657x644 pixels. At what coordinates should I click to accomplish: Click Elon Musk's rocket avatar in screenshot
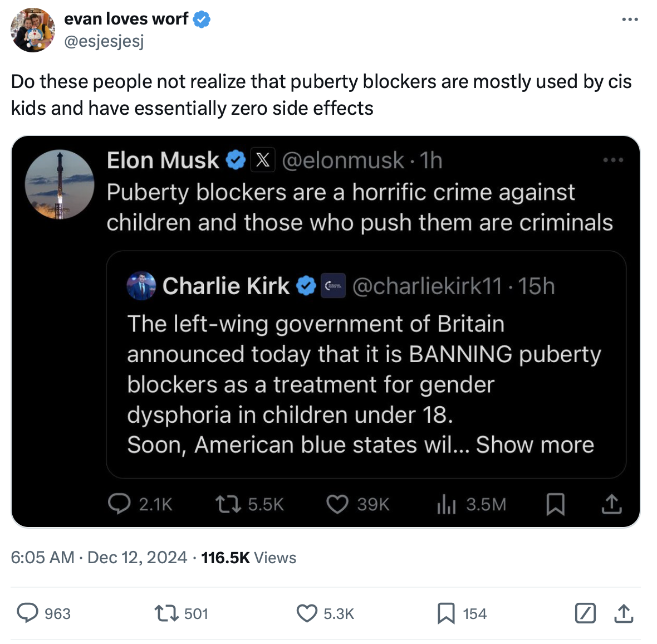click(60, 184)
